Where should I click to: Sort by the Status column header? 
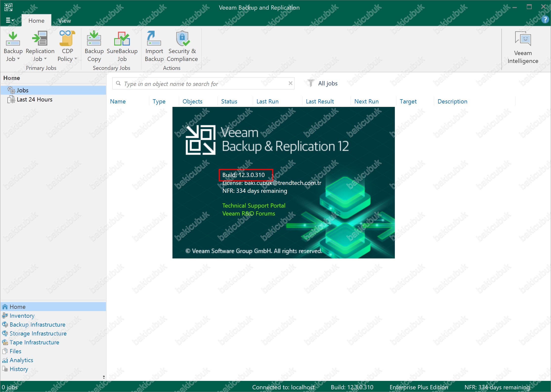pos(229,101)
